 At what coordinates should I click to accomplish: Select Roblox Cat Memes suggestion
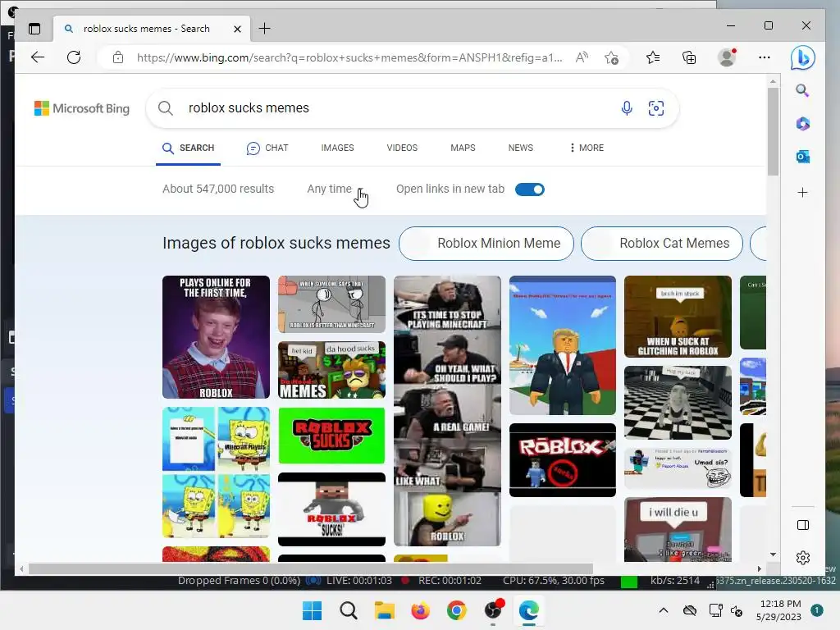click(662, 243)
